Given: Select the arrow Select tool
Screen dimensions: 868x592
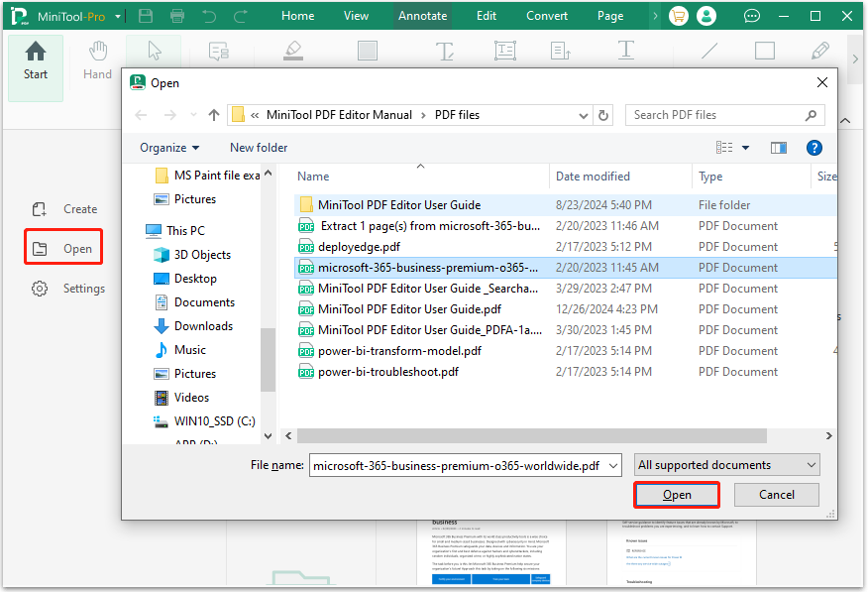Looking at the screenshot, I should click(x=155, y=51).
